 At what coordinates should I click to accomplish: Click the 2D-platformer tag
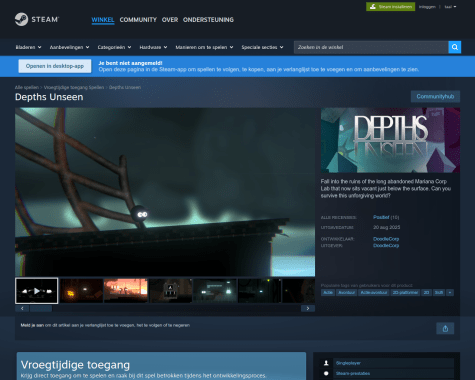(x=405, y=293)
